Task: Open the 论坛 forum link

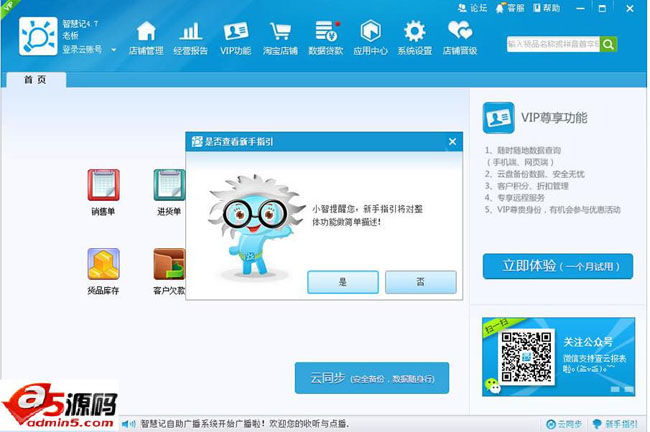Action: (473, 8)
